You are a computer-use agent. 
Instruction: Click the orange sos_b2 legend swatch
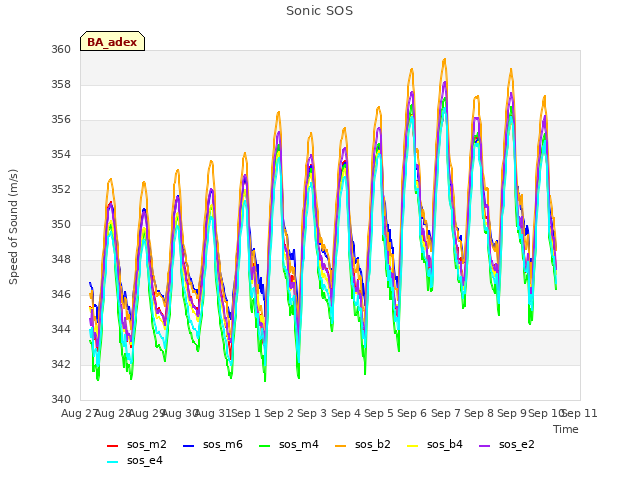(340, 446)
